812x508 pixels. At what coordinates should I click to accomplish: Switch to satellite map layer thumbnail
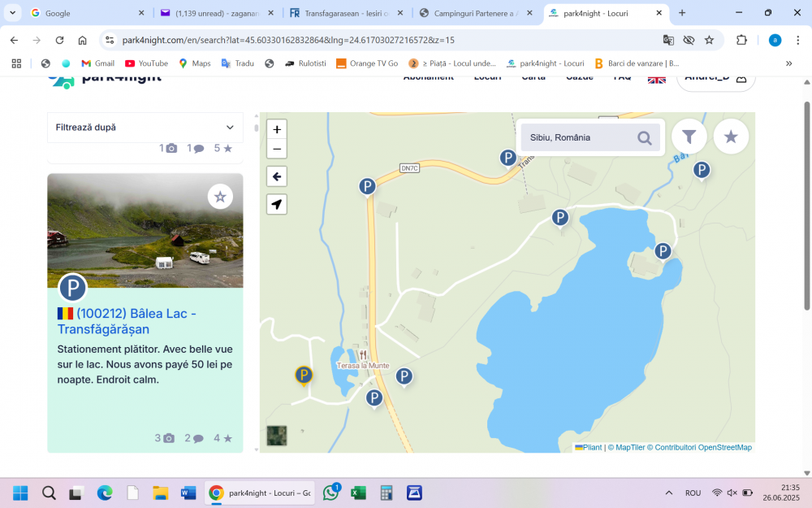point(277,436)
